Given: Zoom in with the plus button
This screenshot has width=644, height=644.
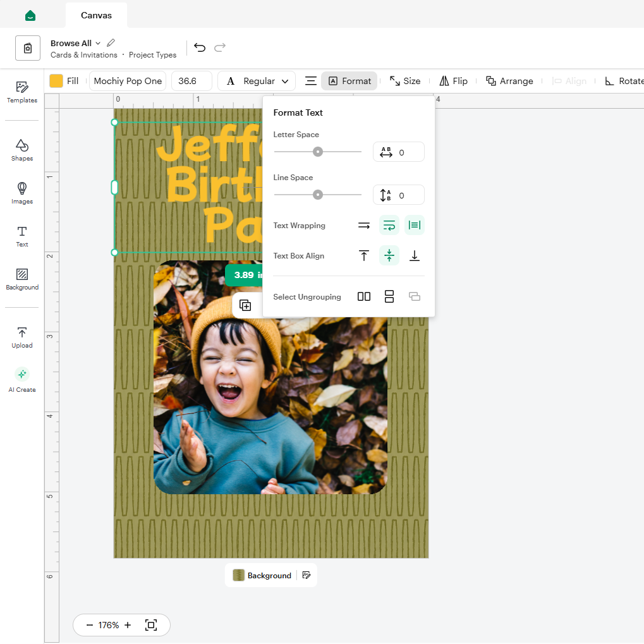Looking at the screenshot, I should [x=128, y=625].
